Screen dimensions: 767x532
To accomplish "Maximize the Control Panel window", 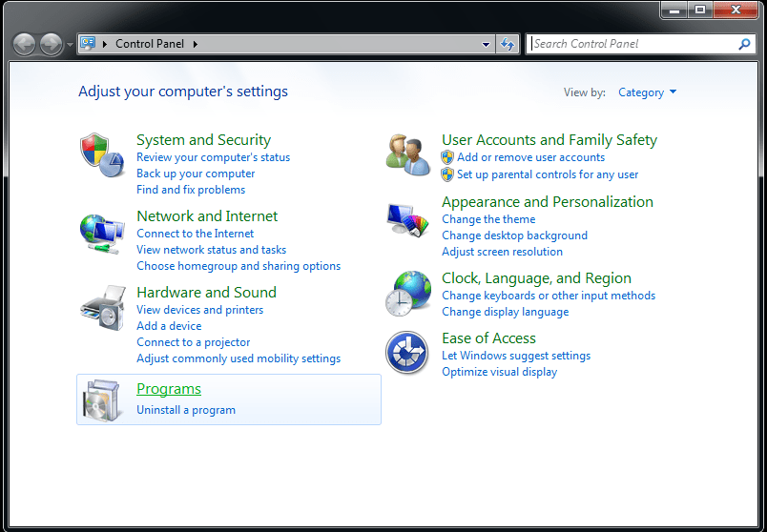I will tap(700, 10).
